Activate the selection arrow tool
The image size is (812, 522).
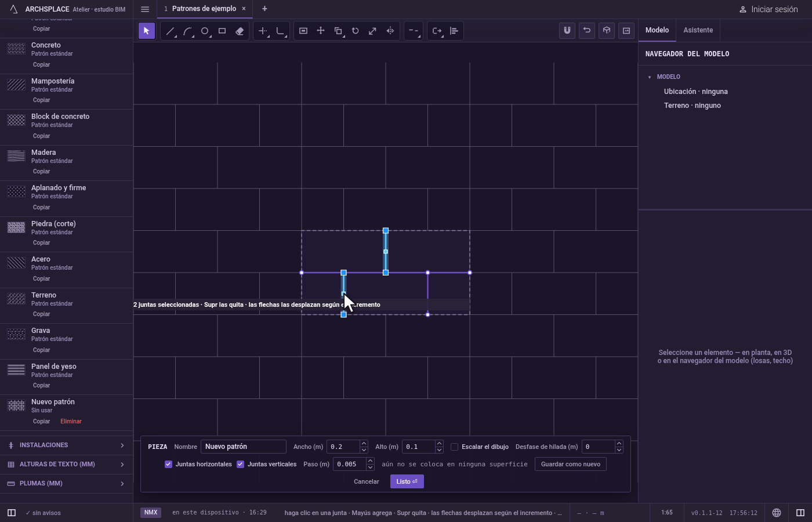146,31
